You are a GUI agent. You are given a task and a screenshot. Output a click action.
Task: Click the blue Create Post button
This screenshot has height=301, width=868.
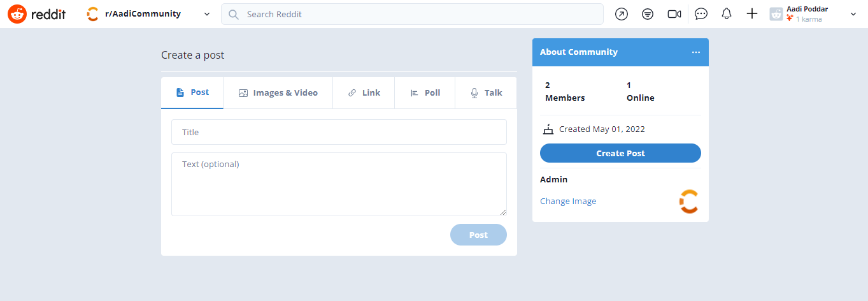coord(620,153)
